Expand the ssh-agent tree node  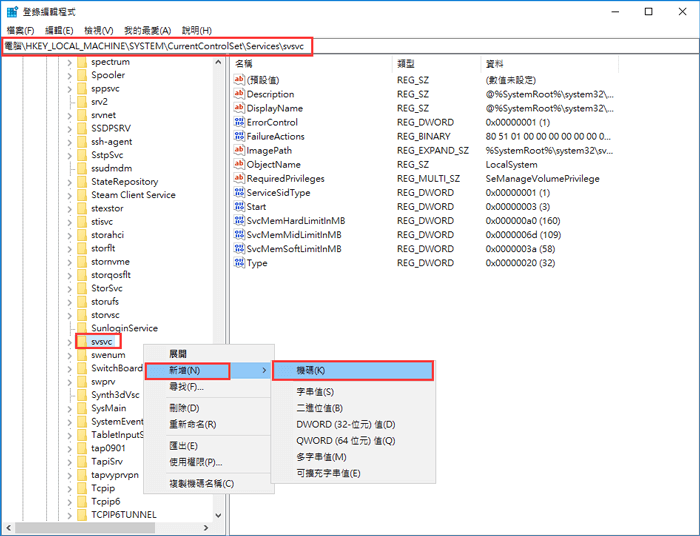tap(69, 142)
